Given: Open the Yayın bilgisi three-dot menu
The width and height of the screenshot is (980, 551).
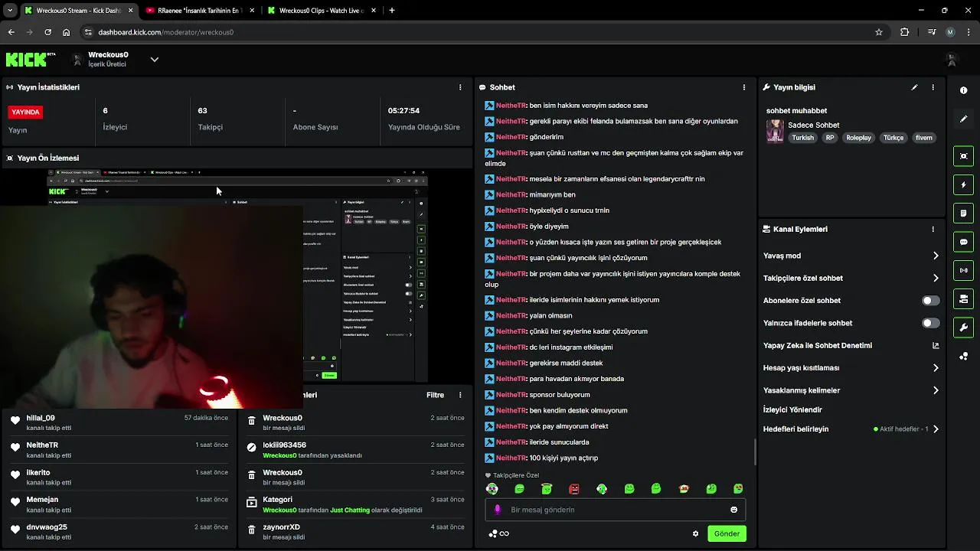Looking at the screenshot, I should coord(933,87).
